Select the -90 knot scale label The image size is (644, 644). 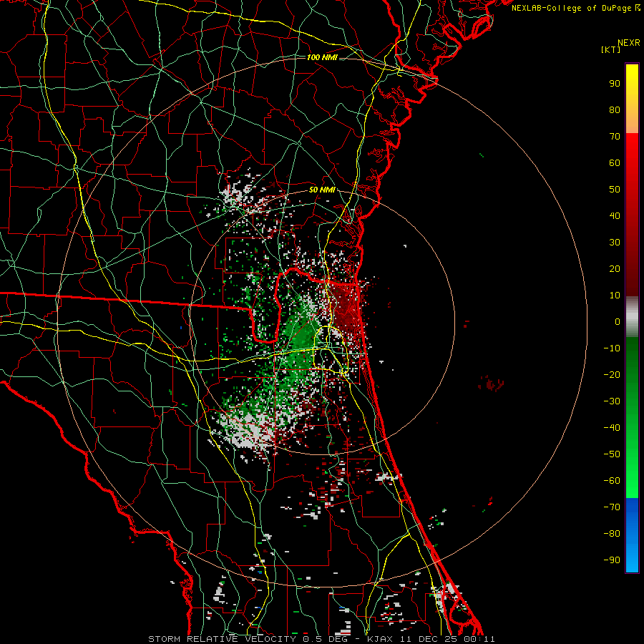(x=612, y=560)
